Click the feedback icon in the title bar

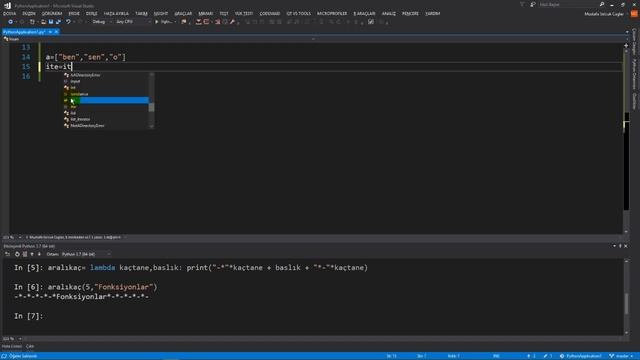533,4
